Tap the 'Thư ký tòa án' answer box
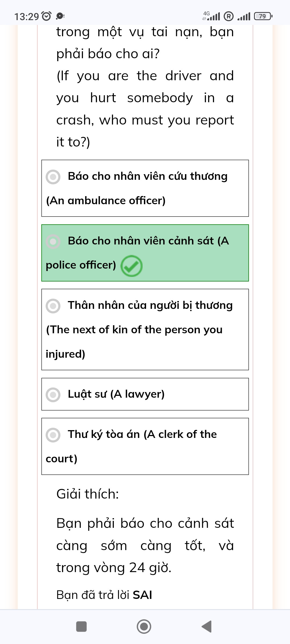290x644 pixels. pyautogui.click(x=145, y=446)
